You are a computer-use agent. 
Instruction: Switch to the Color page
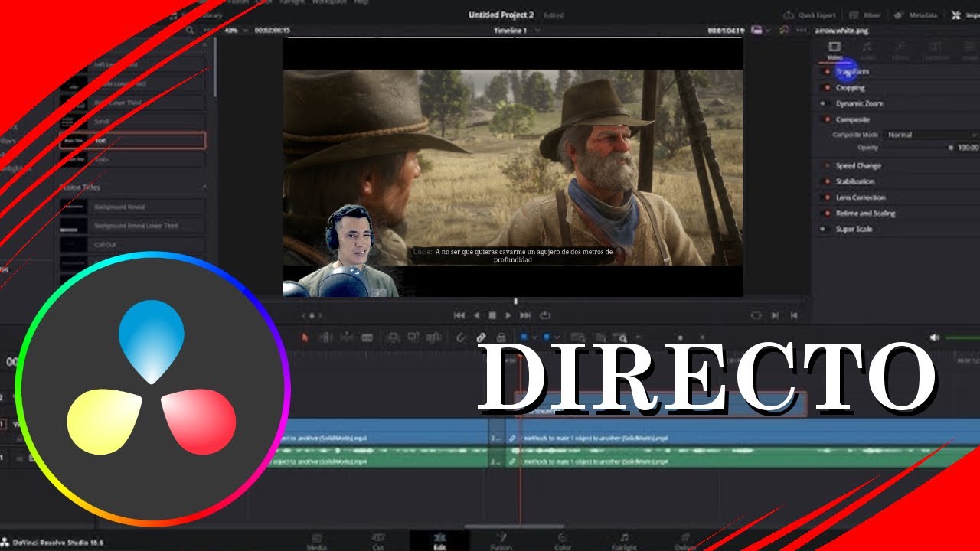pyautogui.click(x=563, y=542)
